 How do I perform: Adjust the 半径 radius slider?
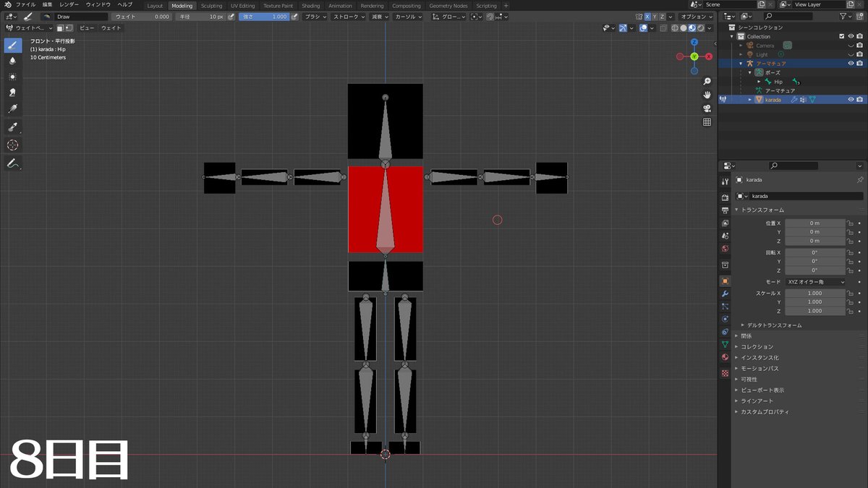[200, 16]
